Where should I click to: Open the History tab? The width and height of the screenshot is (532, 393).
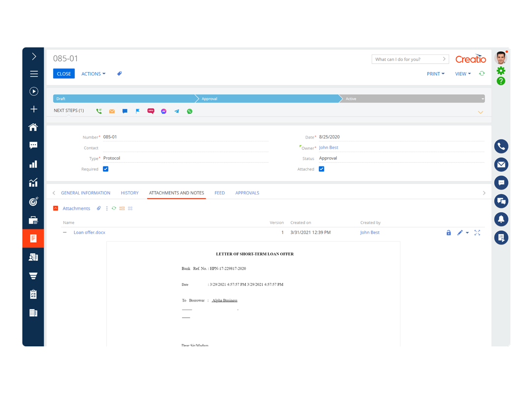129,193
